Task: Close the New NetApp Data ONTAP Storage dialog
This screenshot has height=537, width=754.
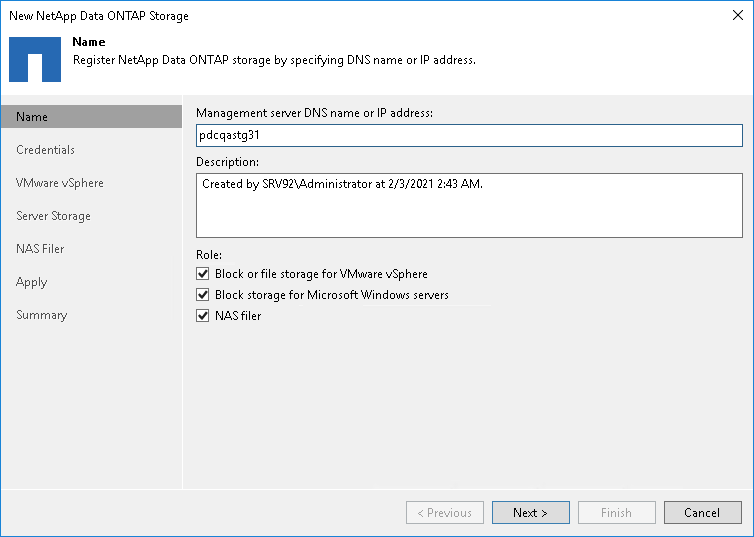Action: point(738,15)
